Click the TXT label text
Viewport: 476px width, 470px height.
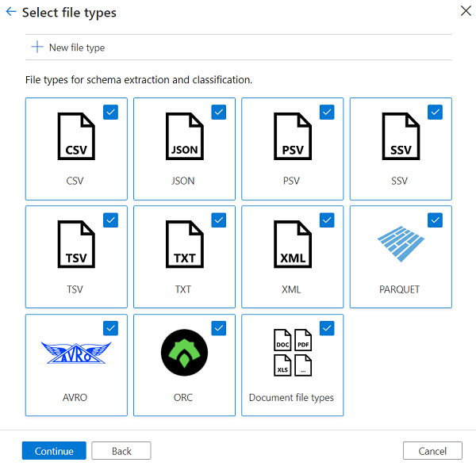182,289
